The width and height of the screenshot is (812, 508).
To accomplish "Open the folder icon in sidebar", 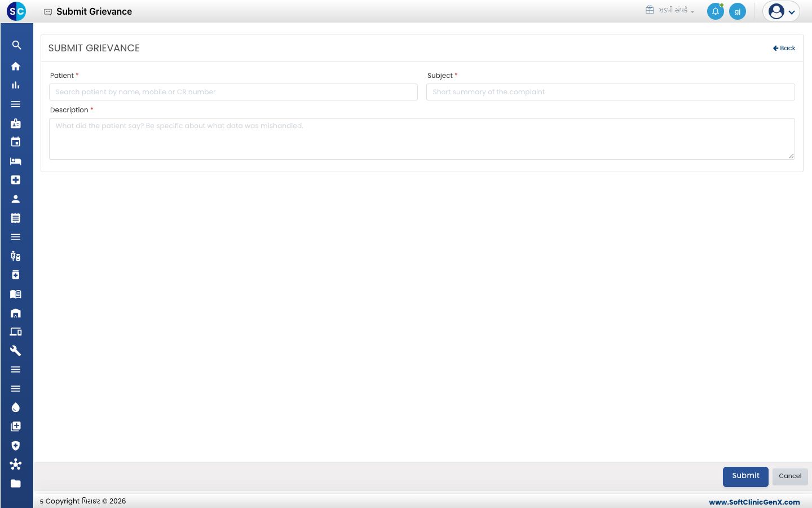I will (x=16, y=483).
